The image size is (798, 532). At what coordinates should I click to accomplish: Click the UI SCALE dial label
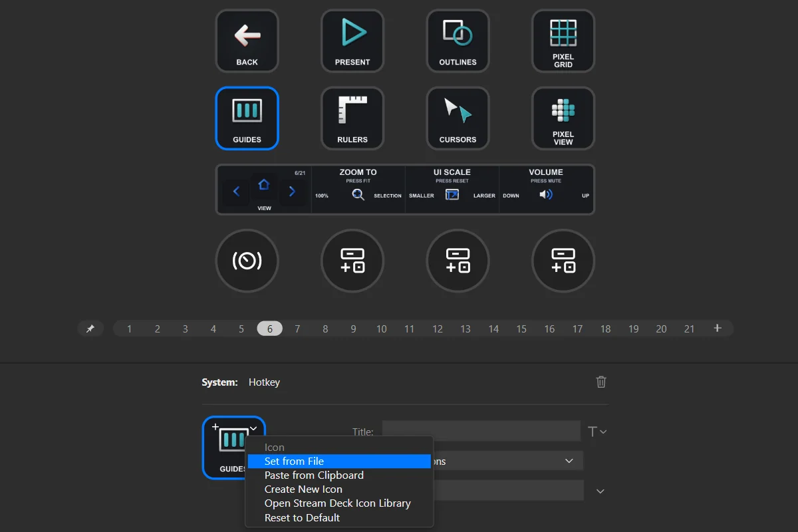[x=452, y=172]
